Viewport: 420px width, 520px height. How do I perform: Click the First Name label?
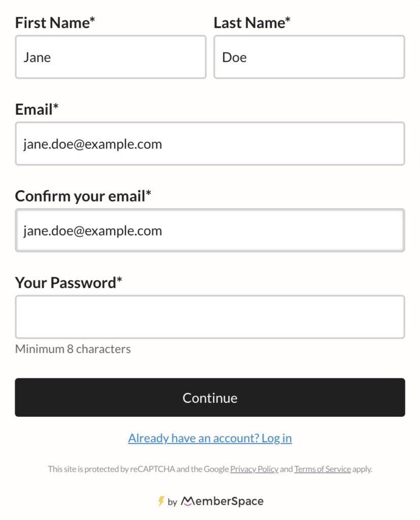click(x=55, y=23)
